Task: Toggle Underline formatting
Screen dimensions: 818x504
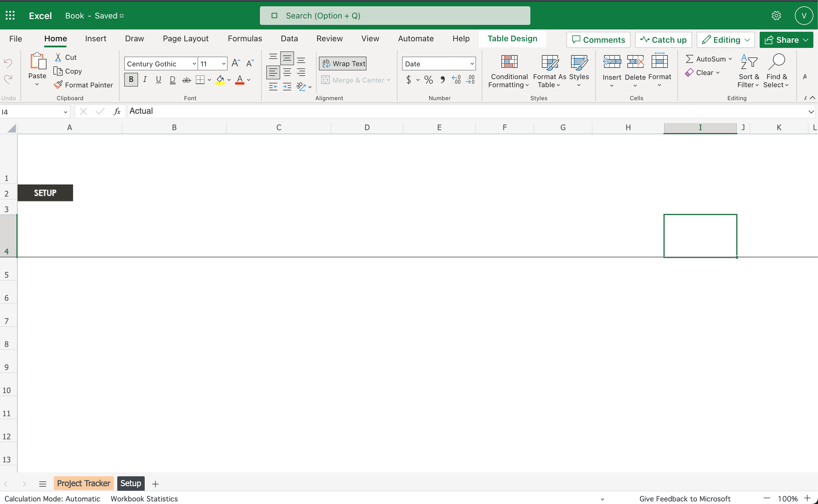Action: pyautogui.click(x=158, y=80)
